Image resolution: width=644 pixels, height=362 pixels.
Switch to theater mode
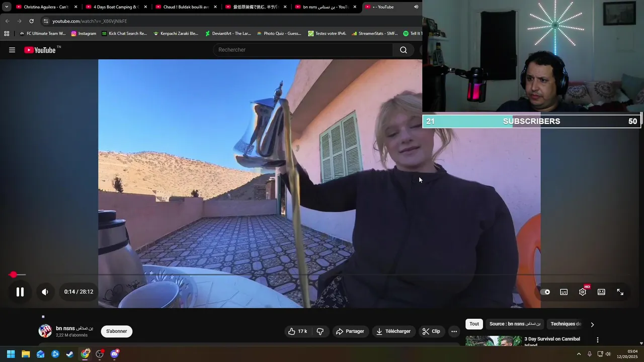601,292
